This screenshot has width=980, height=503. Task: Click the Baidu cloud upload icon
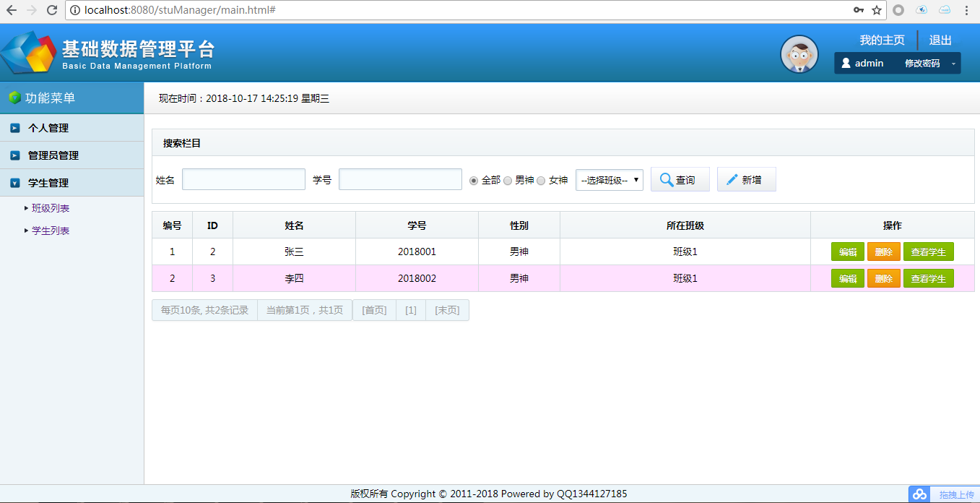point(919,494)
